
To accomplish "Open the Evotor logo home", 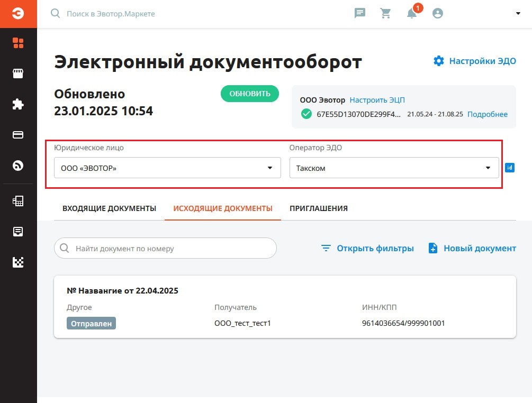I will [x=19, y=14].
